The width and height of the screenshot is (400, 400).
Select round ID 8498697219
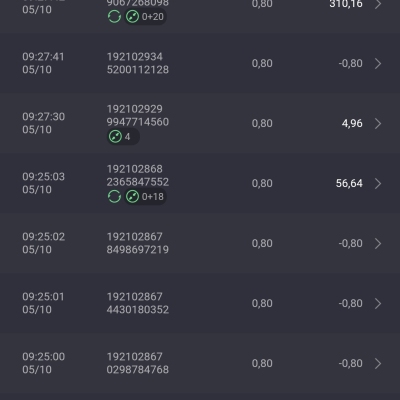pos(138,250)
